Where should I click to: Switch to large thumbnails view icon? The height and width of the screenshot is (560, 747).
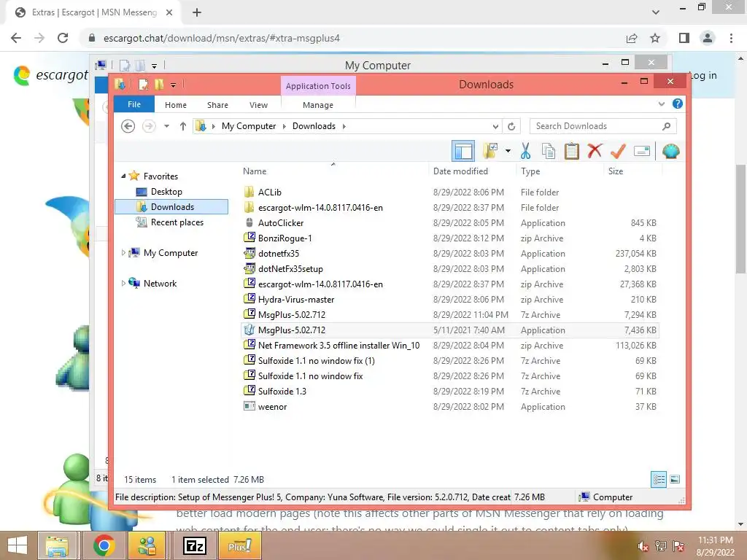pyautogui.click(x=675, y=479)
